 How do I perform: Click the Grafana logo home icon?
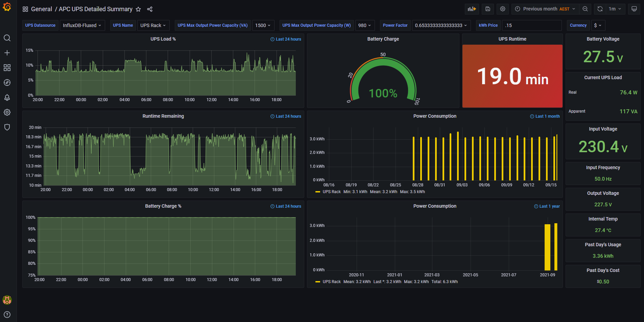[7, 7]
